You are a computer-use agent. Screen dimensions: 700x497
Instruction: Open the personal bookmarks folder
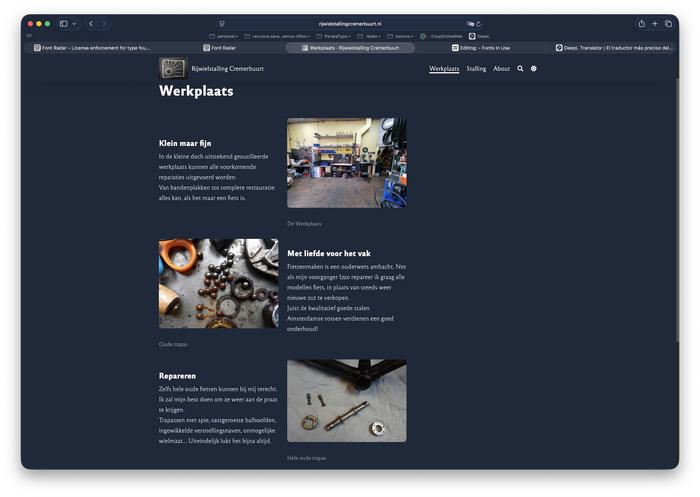tap(224, 36)
